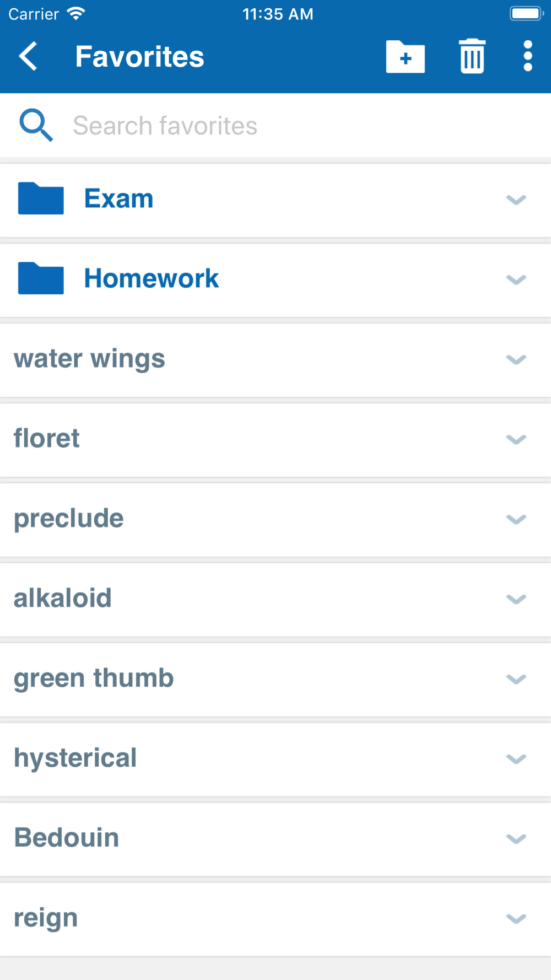
Task: Expand the reign entry chevron
Action: point(516,919)
